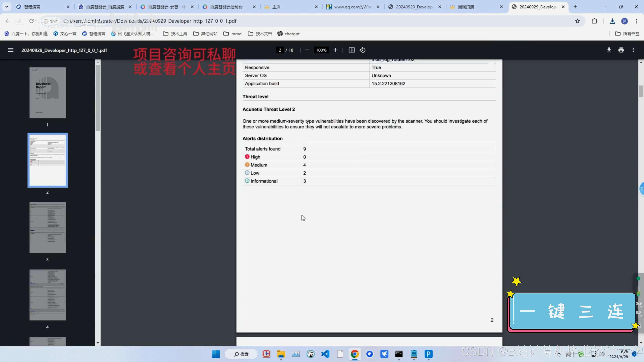
Task: Toggle the PDF sidebar hamburger menu
Action: (x=11, y=50)
